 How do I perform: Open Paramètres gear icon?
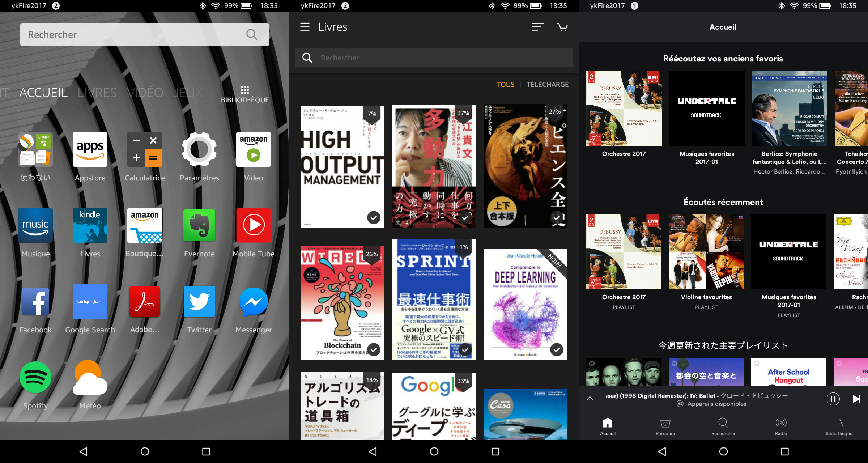pos(199,149)
